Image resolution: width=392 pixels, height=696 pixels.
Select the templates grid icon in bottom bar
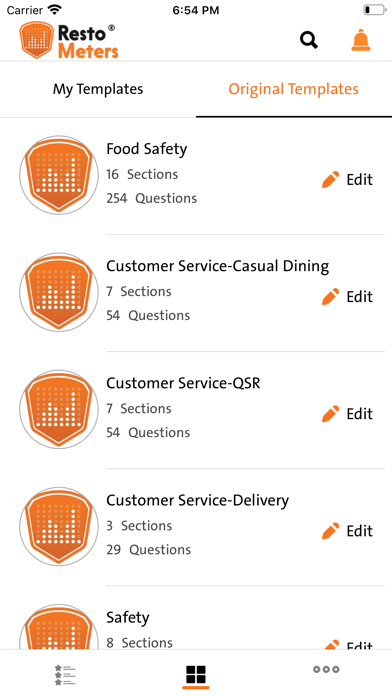point(196,674)
